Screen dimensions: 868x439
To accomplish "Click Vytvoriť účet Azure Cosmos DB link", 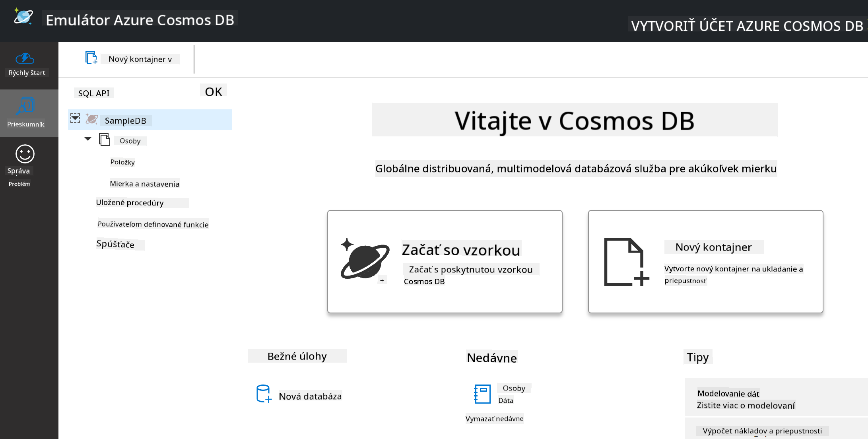I will pyautogui.click(x=747, y=26).
